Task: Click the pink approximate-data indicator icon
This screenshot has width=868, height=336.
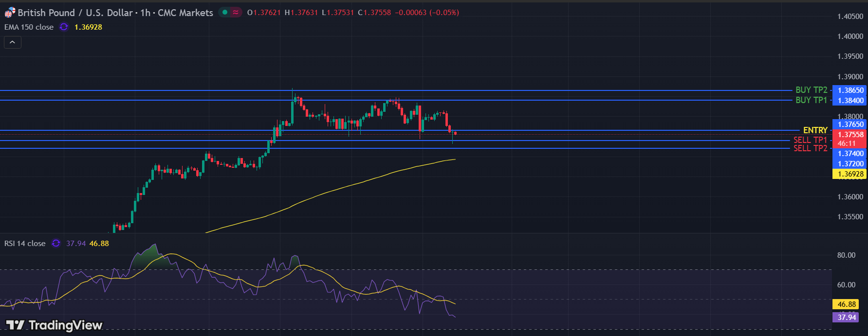Action: [236, 12]
